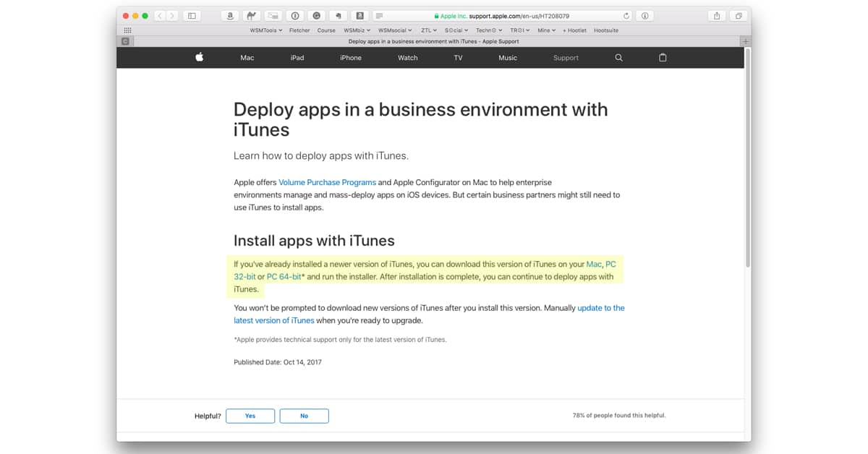
Task: Open the search magnifier on Apple site
Action: (618, 58)
